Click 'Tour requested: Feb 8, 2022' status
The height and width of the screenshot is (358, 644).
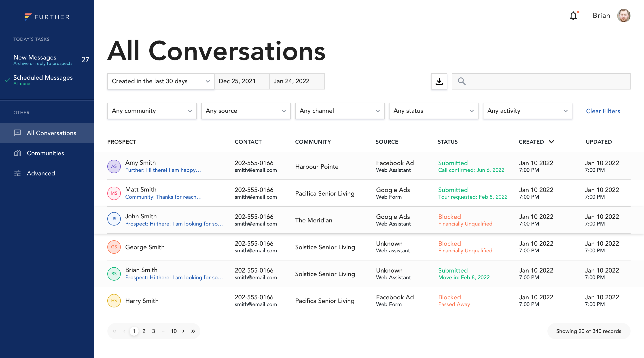pos(473,197)
